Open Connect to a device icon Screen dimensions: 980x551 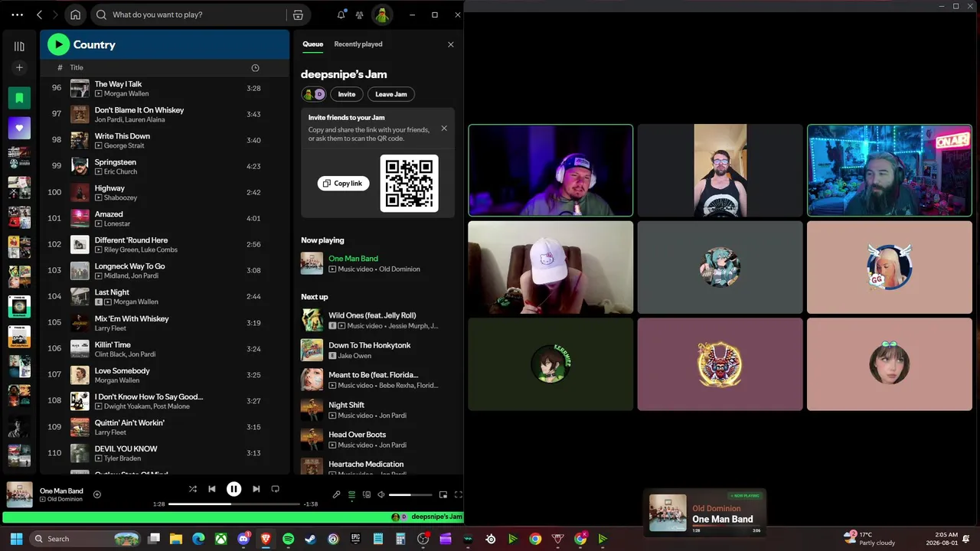(367, 495)
